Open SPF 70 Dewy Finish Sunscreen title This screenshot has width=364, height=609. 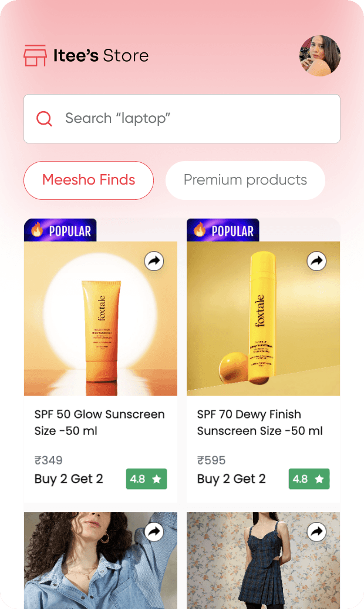point(259,423)
